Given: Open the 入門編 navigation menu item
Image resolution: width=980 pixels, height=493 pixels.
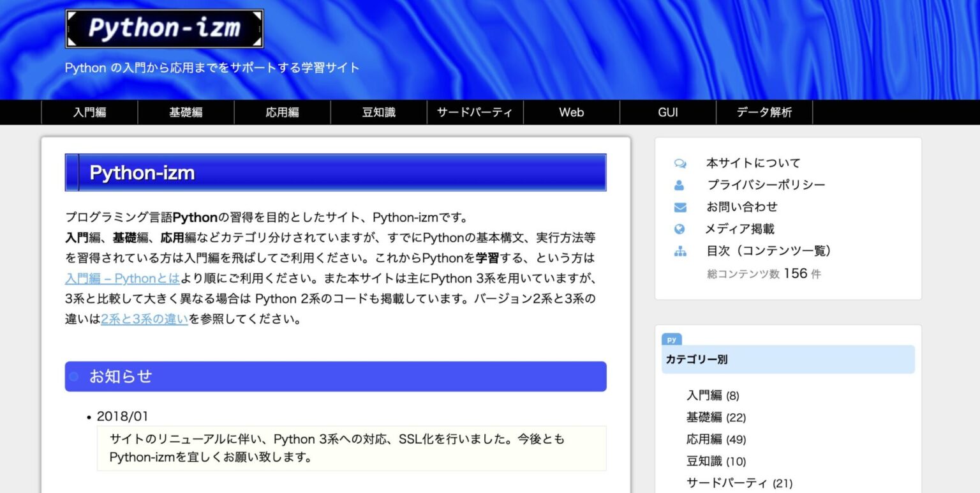Looking at the screenshot, I should (89, 112).
